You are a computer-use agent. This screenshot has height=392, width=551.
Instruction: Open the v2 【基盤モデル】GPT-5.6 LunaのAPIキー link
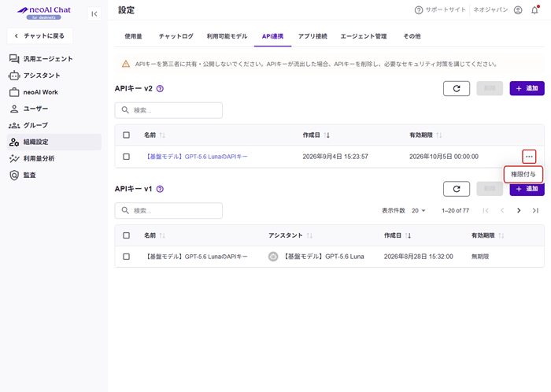[196, 157]
